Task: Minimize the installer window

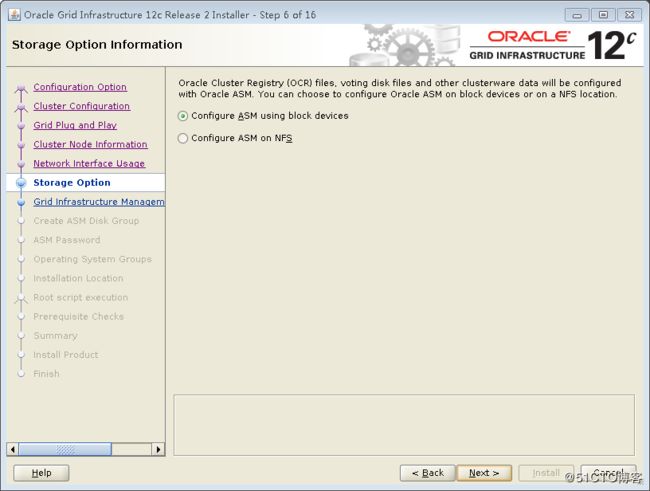Action: tap(577, 15)
